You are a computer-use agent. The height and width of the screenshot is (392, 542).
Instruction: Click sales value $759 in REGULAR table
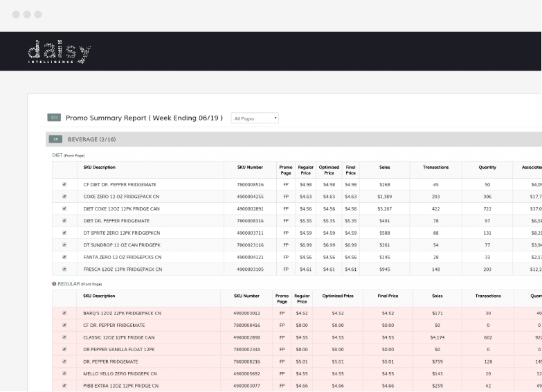pyautogui.click(x=437, y=362)
